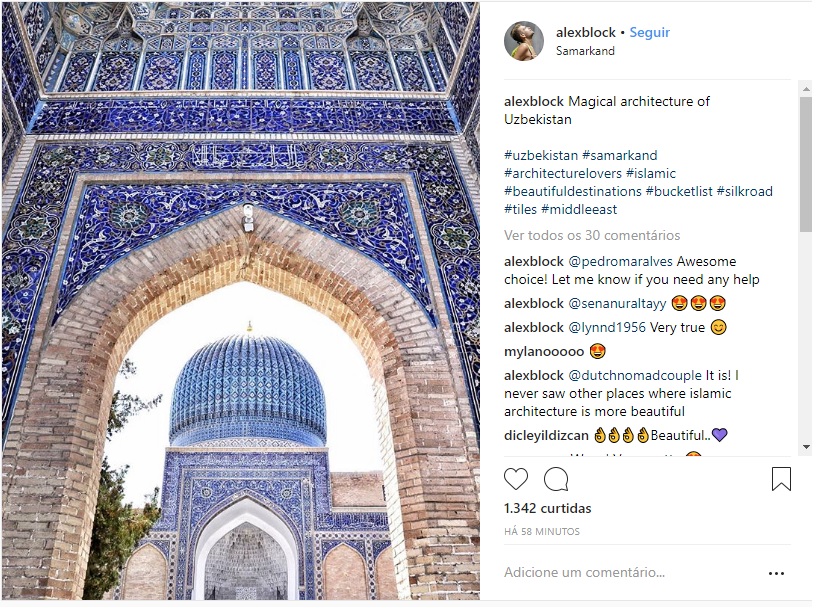
Task: Open the #silkroad hashtag
Action: click(744, 191)
